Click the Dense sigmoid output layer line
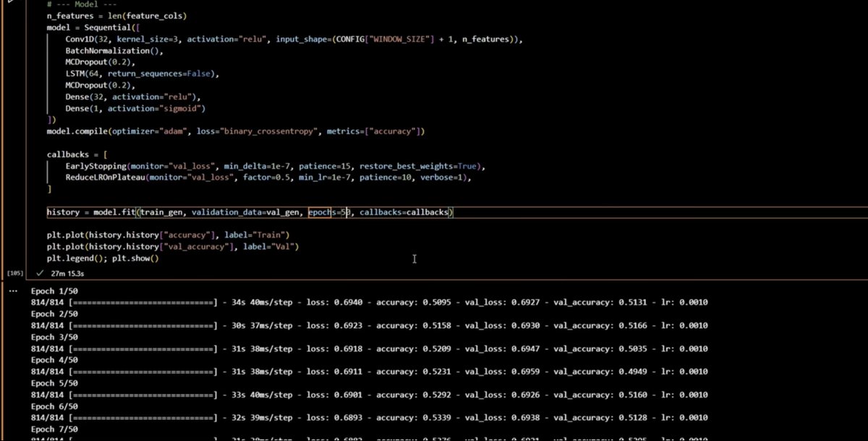The height and width of the screenshot is (441, 868). [x=135, y=109]
